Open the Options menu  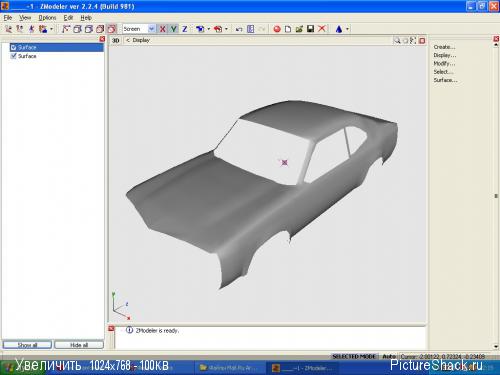click(47, 18)
